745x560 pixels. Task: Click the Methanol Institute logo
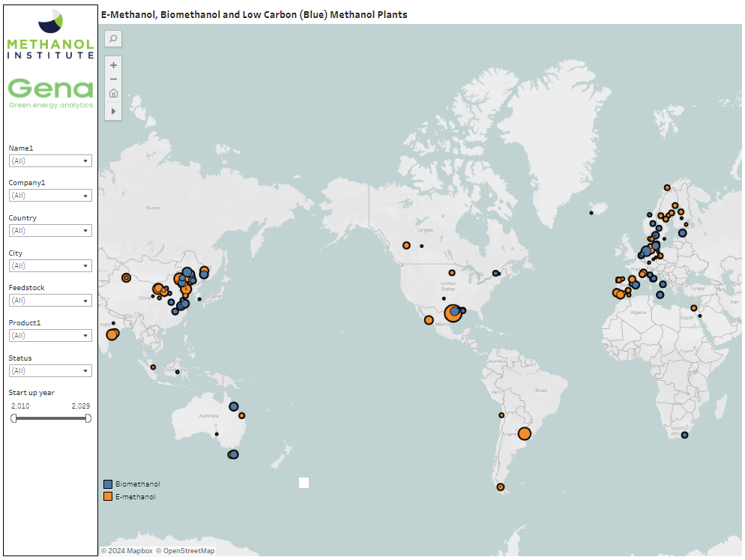tap(50, 34)
